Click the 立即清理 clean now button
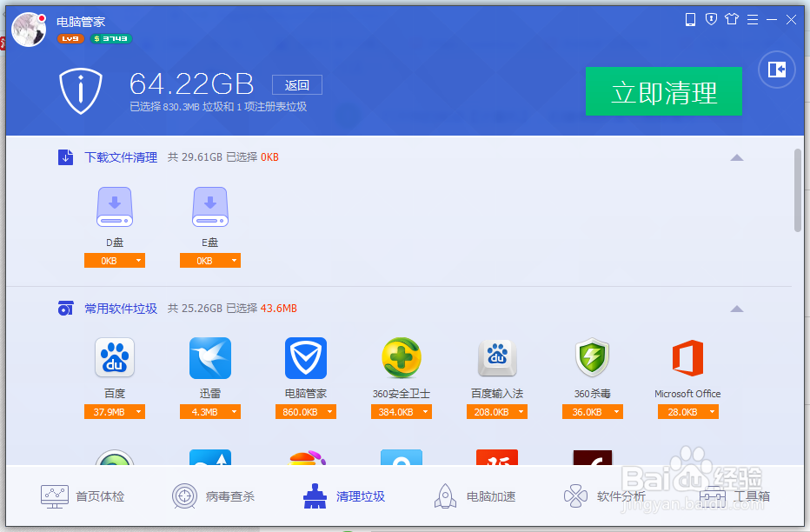The height and width of the screenshot is (532, 810). [x=663, y=91]
